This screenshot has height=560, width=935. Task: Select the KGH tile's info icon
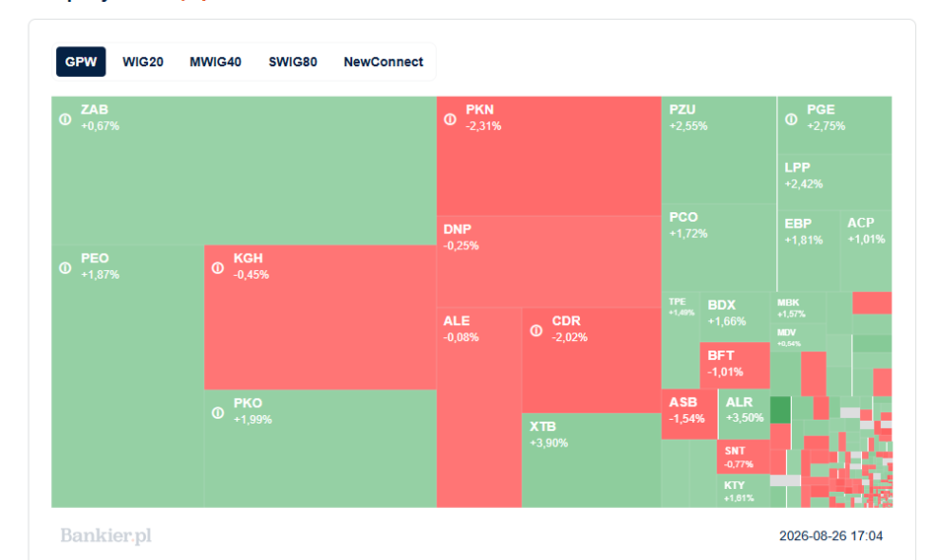tap(218, 268)
